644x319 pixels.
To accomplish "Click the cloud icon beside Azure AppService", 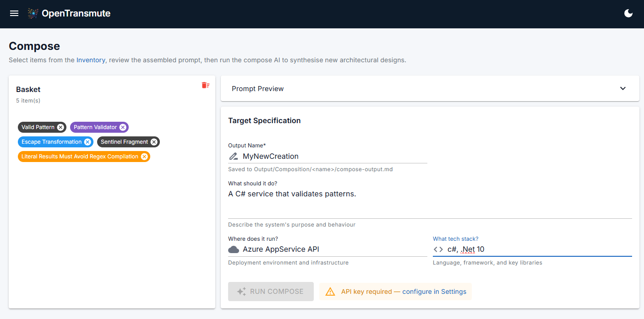I will (234, 249).
